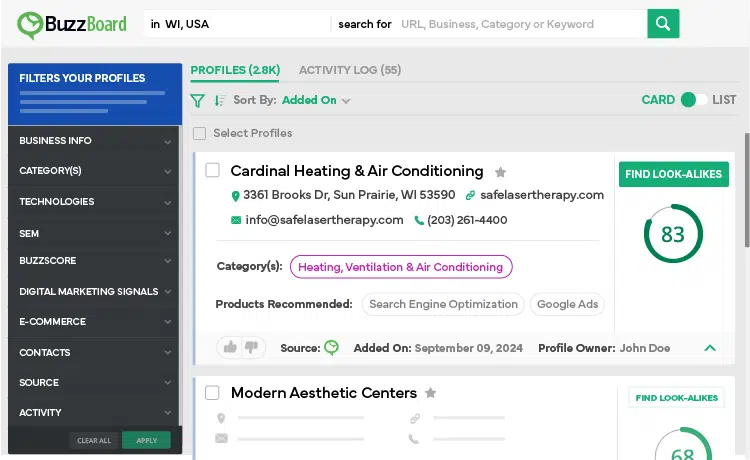Viewport: 750px width, 460px height.
Task: Star Cardinal Heating & Air Conditioning profile
Action: [x=501, y=172]
